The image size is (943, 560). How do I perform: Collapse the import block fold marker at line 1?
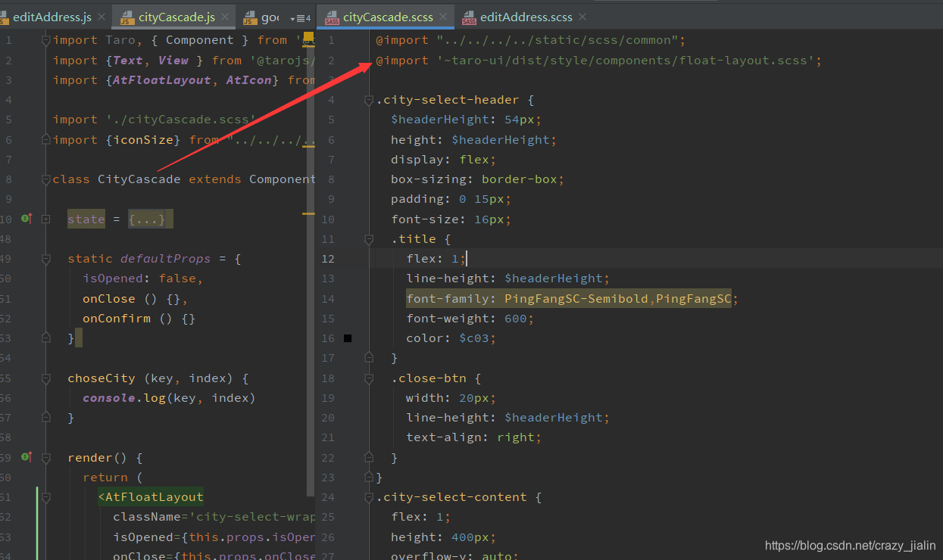click(46, 39)
